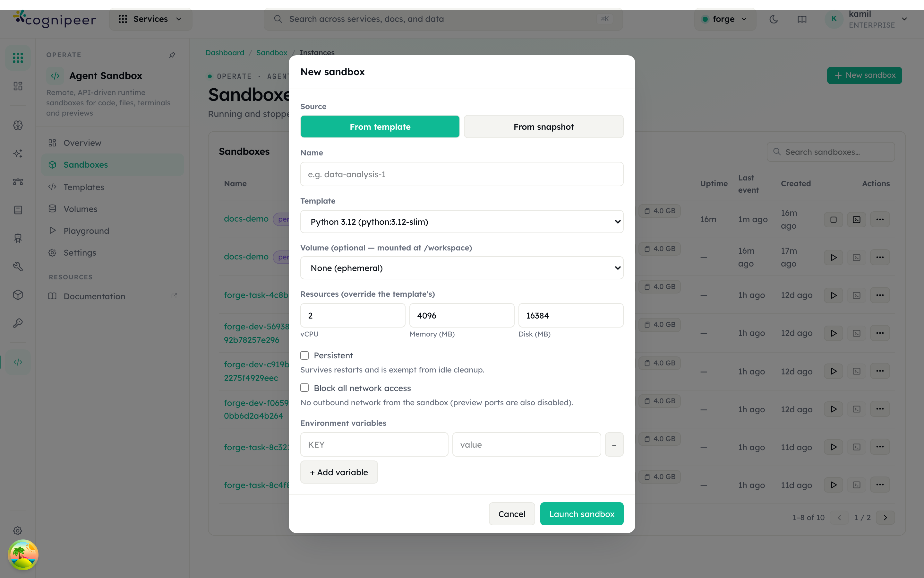This screenshot has width=924, height=578.
Task: Start the forge-task-4c8b sandbox
Action: click(x=834, y=295)
